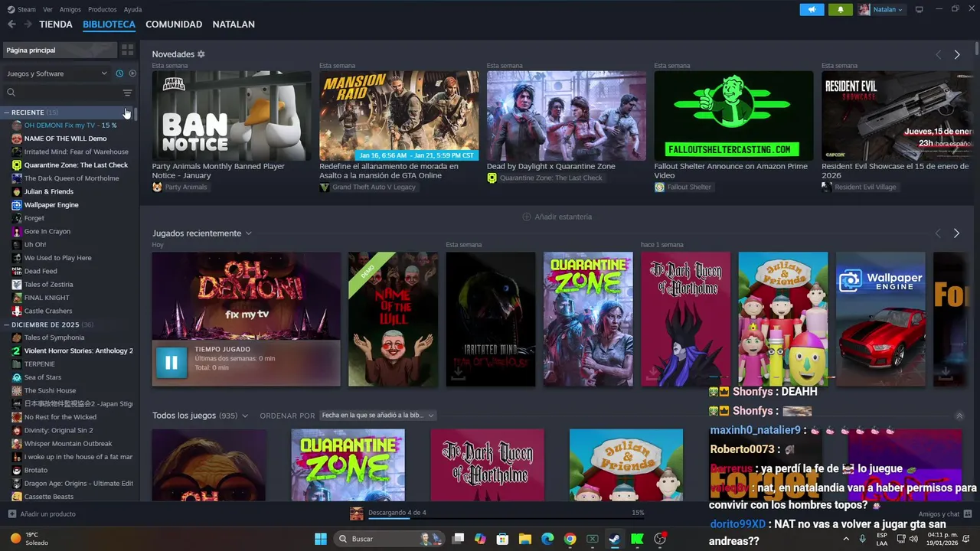This screenshot has height=551, width=980.
Task: Open Amigos y chat icon
Action: [x=968, y=514]
